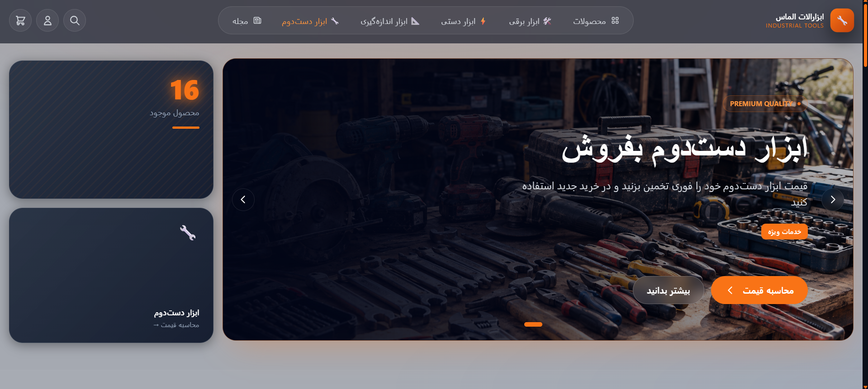Image resolution: width=868 pixels, height=389 pixels.
Task: Open the مجله menu item
Action: 247,21
